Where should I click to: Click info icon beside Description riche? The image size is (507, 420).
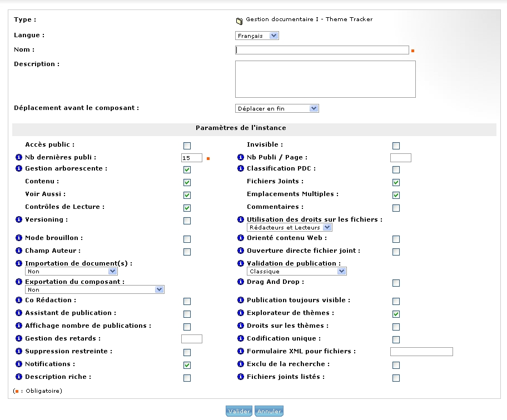pos(19,377)
